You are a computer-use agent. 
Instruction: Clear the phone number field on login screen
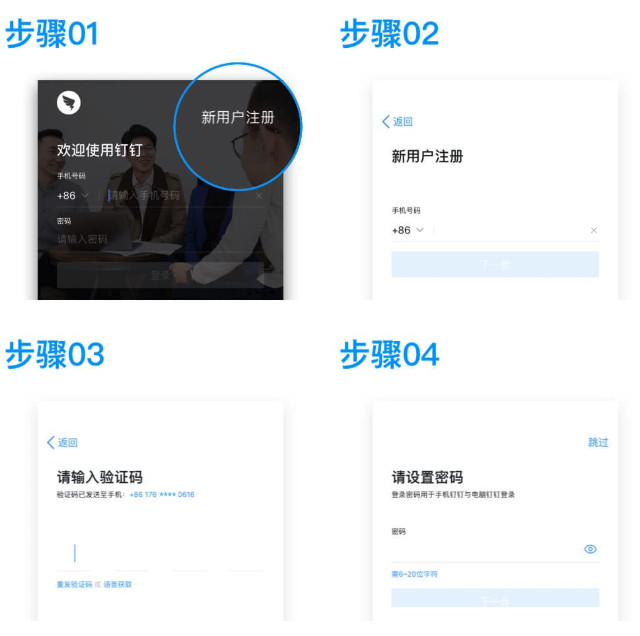259,196
